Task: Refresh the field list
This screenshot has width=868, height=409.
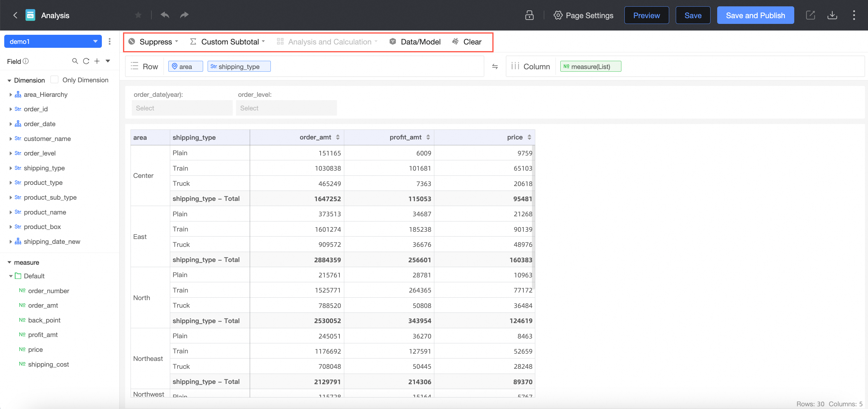Action: coord(86,61)
